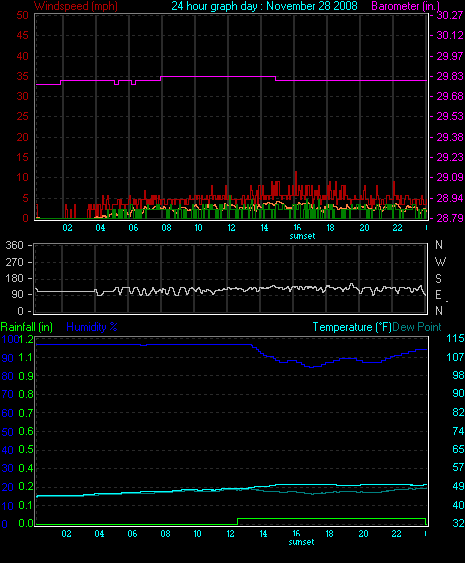Click the Temperature (°F) legend label
Image resolution: width=465 pixels, height=563 pixels.
tap(352, 327)
